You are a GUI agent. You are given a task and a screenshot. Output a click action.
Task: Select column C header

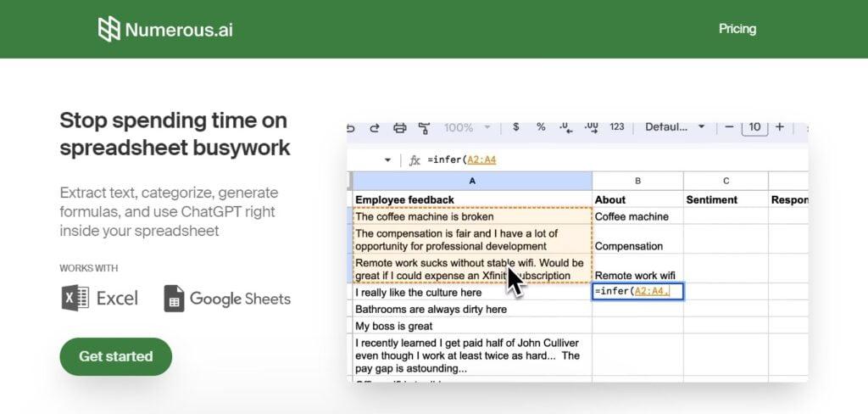pos(726,181)
